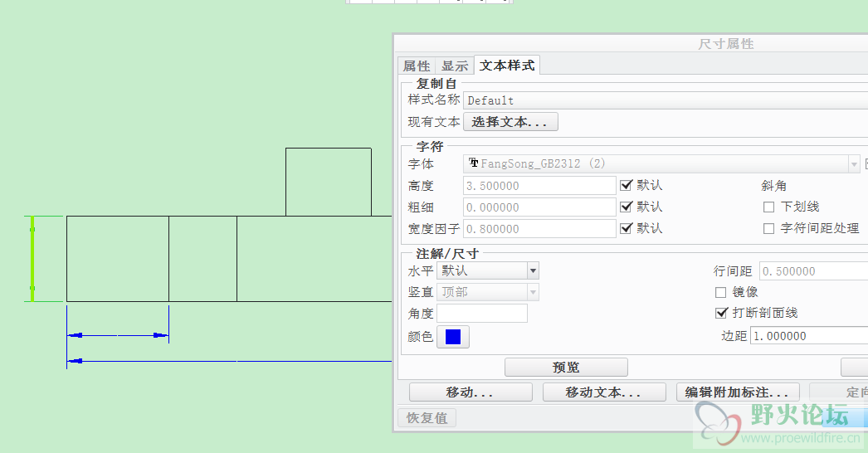Click the 编辑附加标注... button
This screenshot has height=453, width=868.
(x=738, y=392)
